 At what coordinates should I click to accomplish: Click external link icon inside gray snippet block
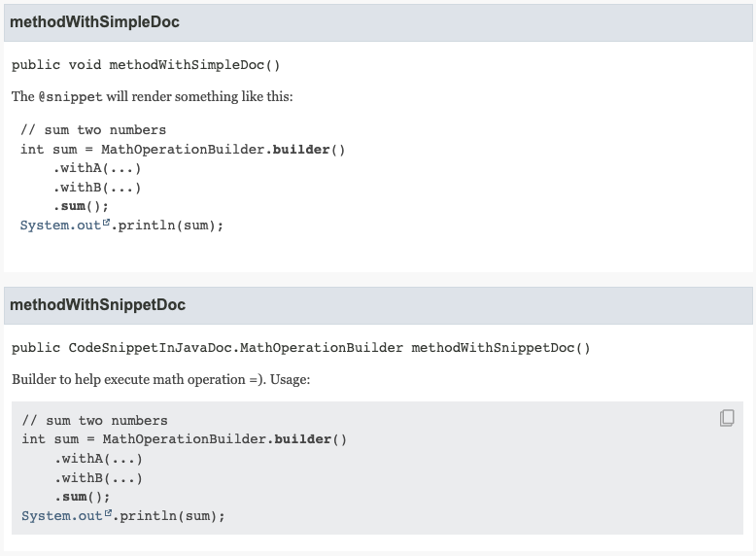108,513
